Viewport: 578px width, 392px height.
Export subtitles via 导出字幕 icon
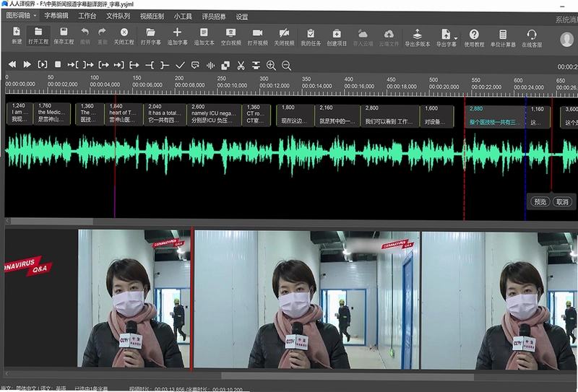tap(446, 38)
